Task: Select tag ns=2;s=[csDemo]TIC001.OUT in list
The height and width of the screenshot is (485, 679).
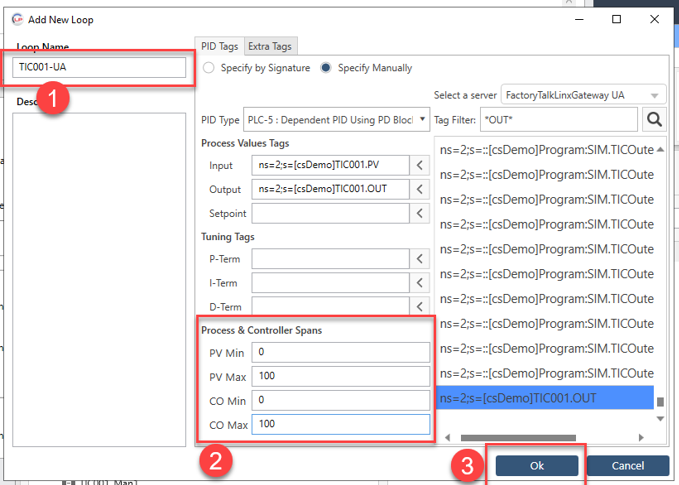Action: coord(545,398)
